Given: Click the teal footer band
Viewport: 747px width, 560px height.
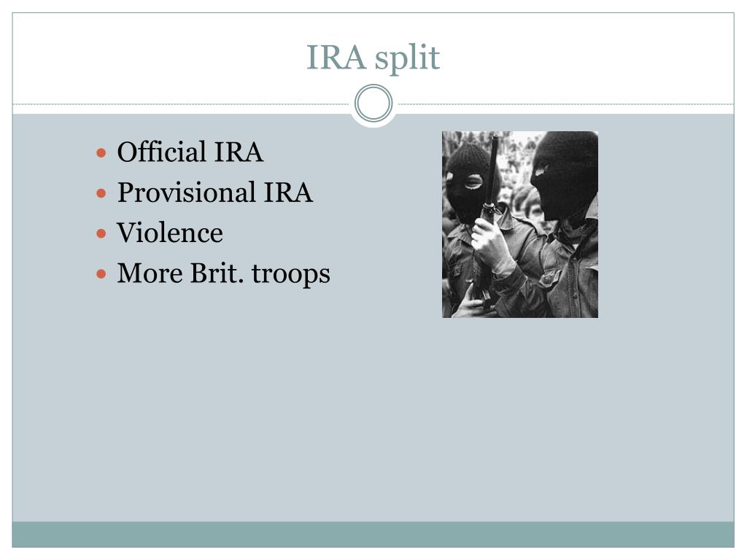Looking at the screenshot, I should pos(373,534).
